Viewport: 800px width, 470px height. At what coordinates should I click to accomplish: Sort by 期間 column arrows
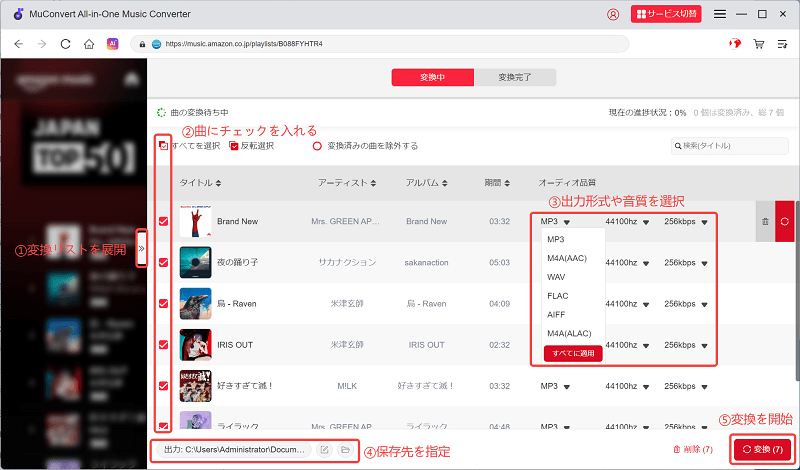pyautogui.click(x=507, y=183)
